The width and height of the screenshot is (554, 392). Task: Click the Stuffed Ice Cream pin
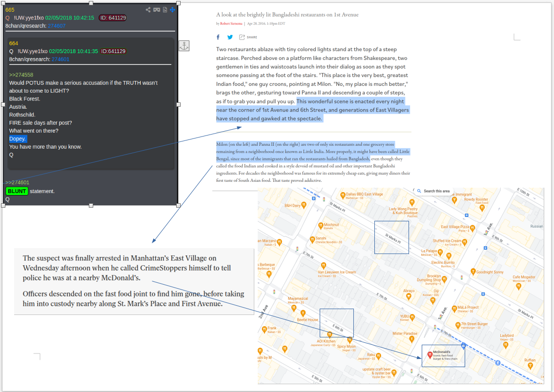click(x=464, y=242)
